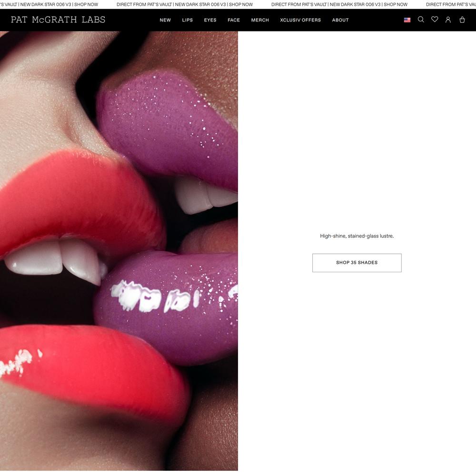Browse the MERCH section
This screenshot has height=476, width=476.
[260, 20]
